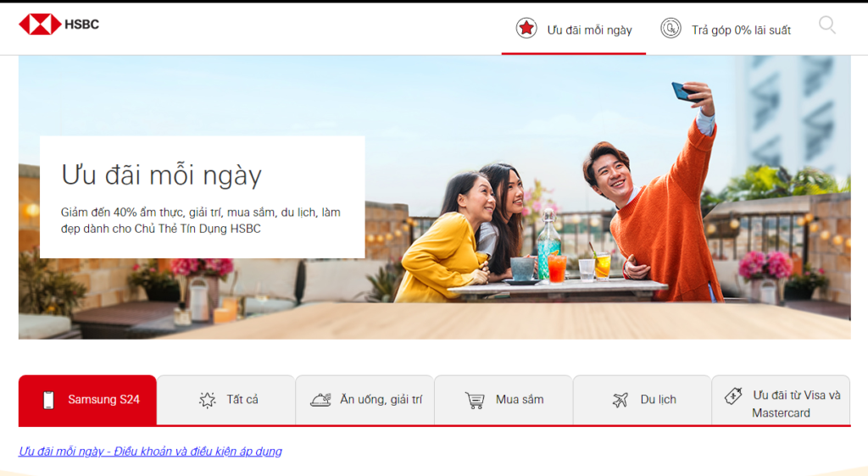
Task: Open Ưu đãi từ Visa và Mastercard tab
Action: pyautogui.click(x=795, y=404)
